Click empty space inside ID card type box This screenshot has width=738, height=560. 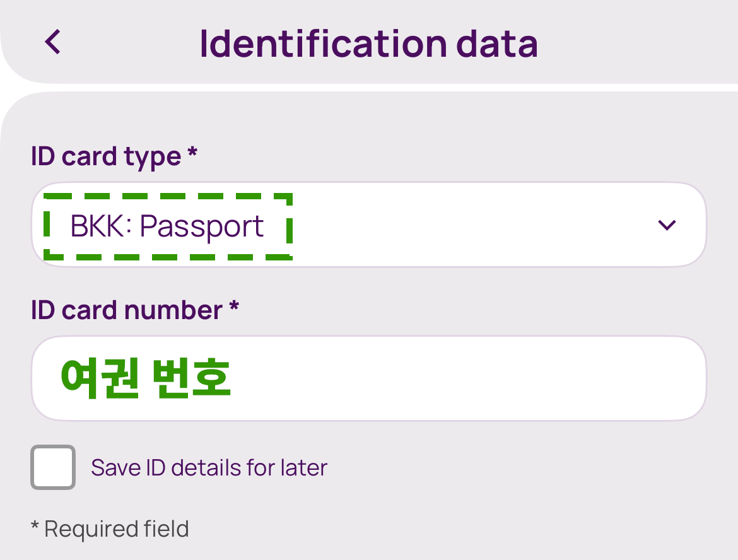click(473, 225)
